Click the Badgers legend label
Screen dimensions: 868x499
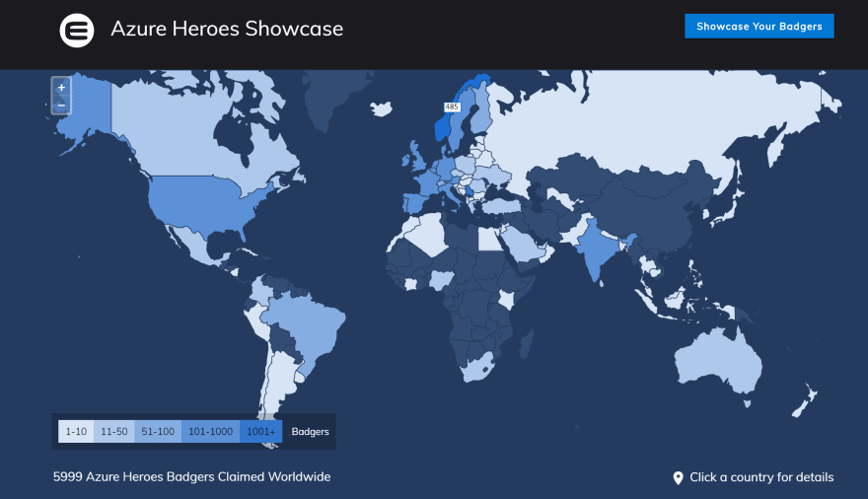point(310,432)
